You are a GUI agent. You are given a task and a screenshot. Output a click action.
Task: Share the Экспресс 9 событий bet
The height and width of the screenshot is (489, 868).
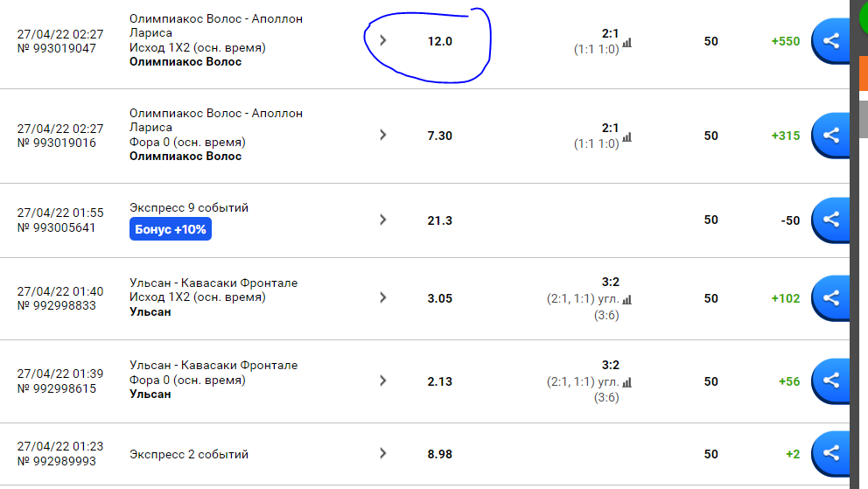(831, 220)
